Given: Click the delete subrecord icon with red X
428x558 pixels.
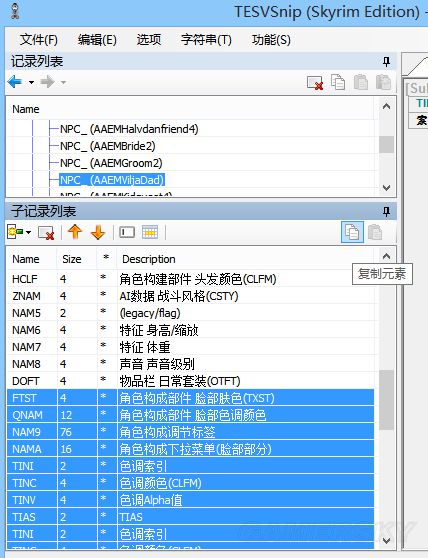Looking at the screenshot, I should pyautogui.click(x=46, y=233).
